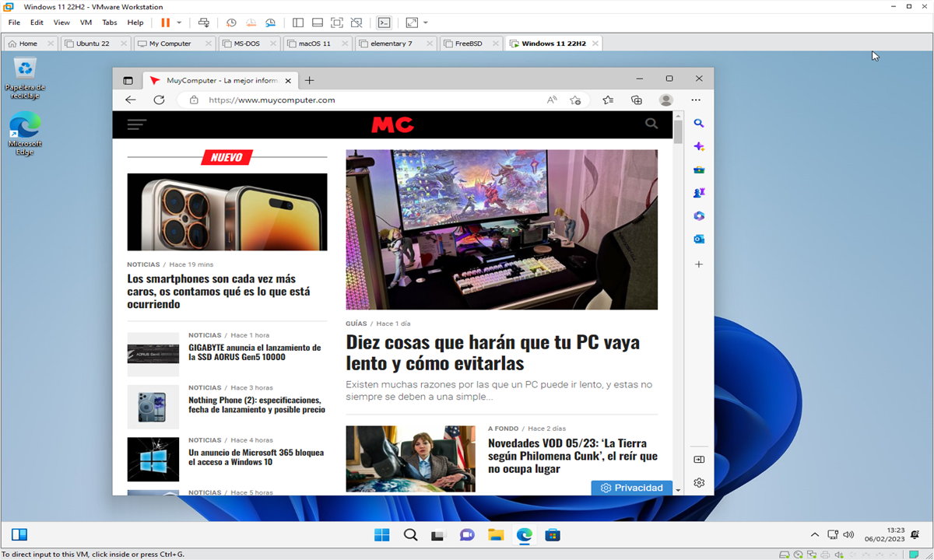
Task: Open the Edge Collections icon
Action: [637, 100]
